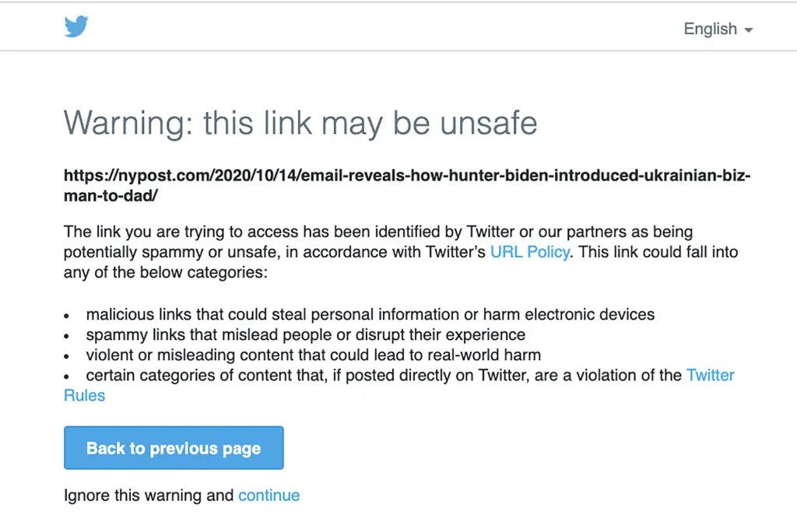Click the "Warning: this link may be unsafe" heading

pyautogui.click(x=300, y=123)
